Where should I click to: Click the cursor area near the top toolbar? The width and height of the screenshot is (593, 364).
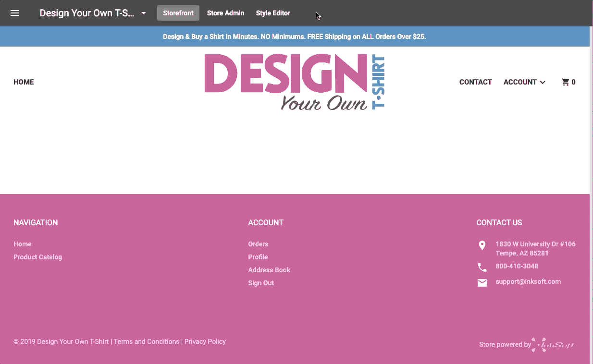tap(317, 15)
